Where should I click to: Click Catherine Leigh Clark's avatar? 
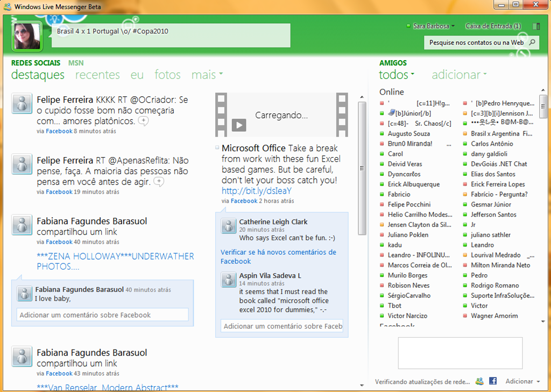(229, 226)
